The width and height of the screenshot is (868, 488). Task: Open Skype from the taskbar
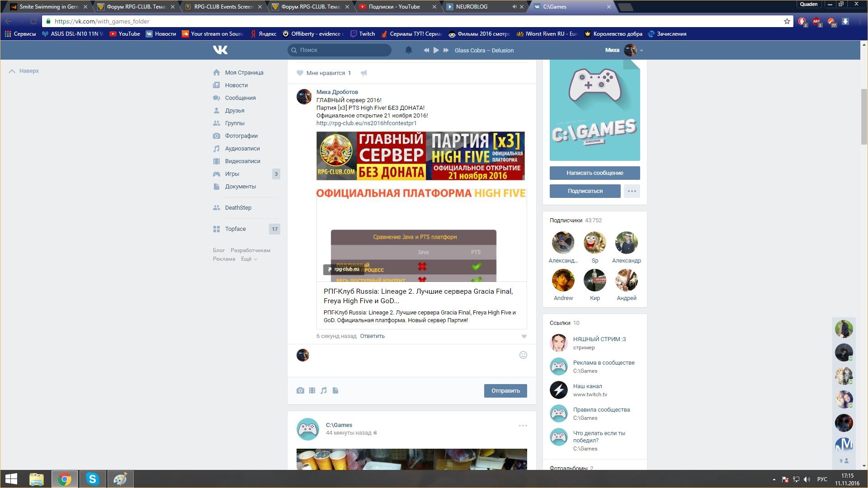pos(92,479)
